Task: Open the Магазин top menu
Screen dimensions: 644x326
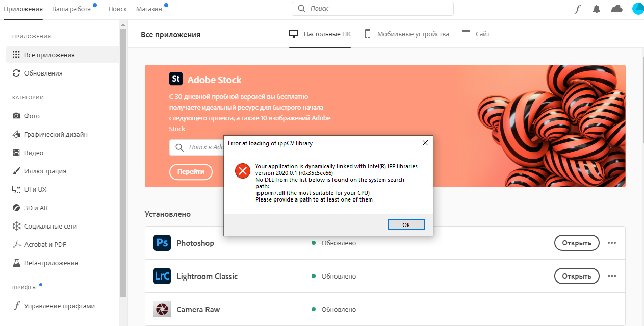Action: [149, 9]
